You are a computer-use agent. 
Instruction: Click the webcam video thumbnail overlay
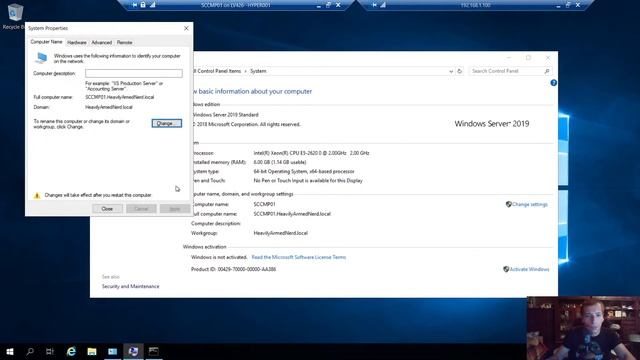pyautogui.click(x=583, y=328)
